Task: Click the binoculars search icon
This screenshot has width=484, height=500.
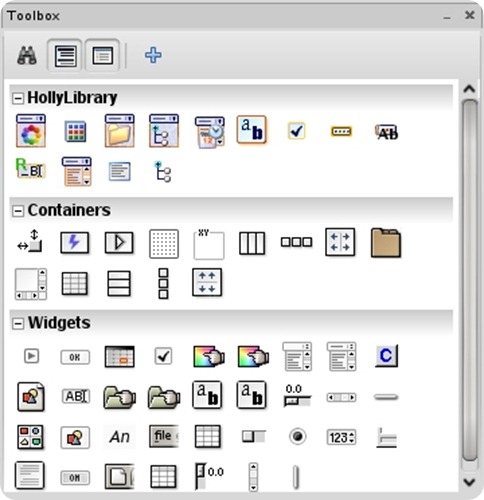Action: click(27, 55)
